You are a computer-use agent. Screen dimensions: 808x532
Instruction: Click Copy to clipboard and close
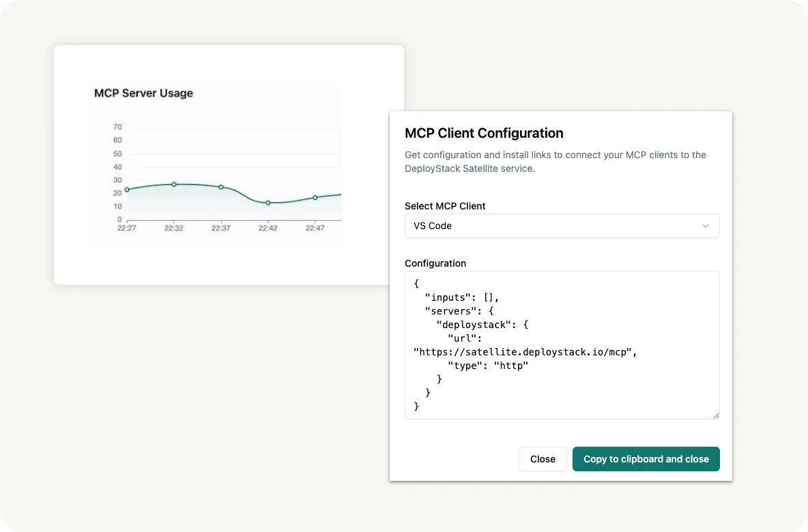[646, 459]
